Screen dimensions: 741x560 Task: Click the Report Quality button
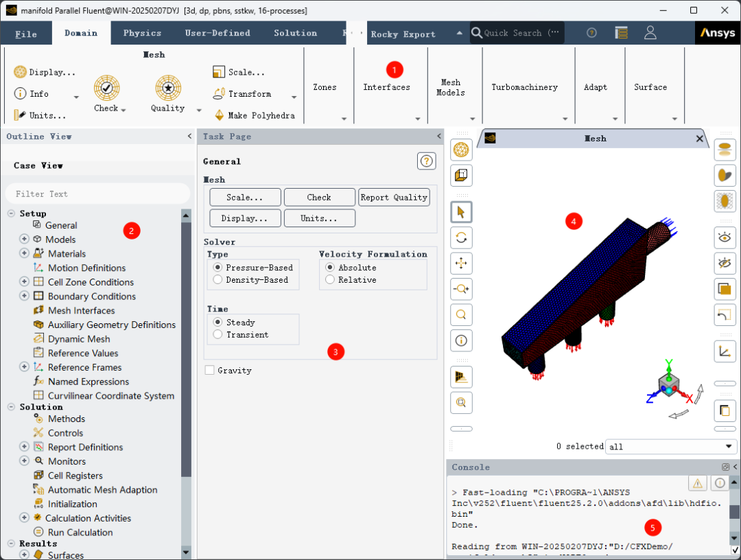click(394, 198)
